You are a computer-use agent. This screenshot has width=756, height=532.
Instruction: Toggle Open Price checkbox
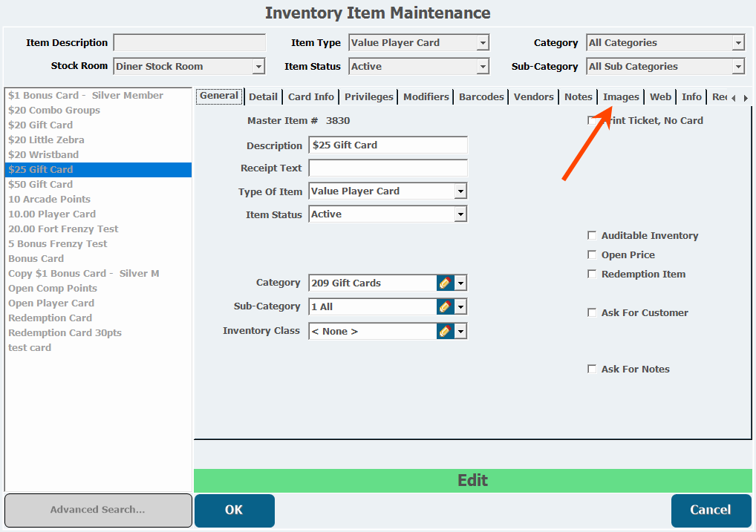(592, 254)
